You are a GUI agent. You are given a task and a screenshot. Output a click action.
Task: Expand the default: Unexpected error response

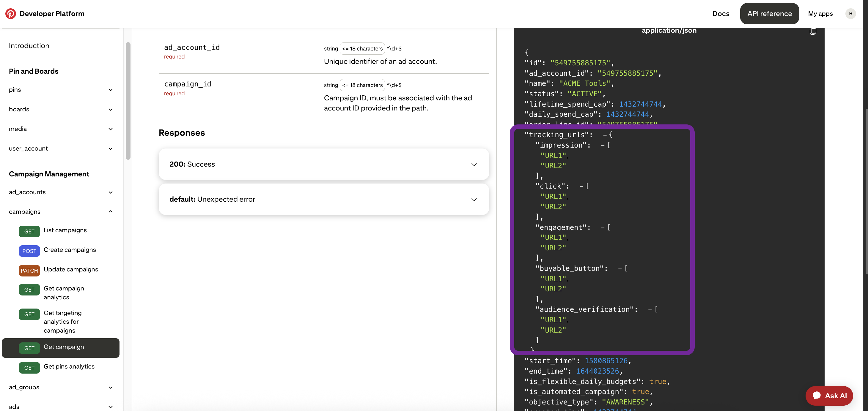pyautogui.click(x=323, y=199)
